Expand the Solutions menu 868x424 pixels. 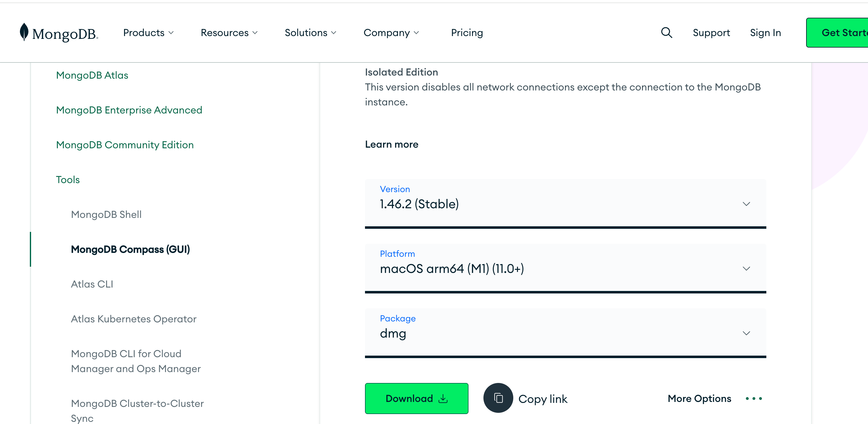point(310,33)
